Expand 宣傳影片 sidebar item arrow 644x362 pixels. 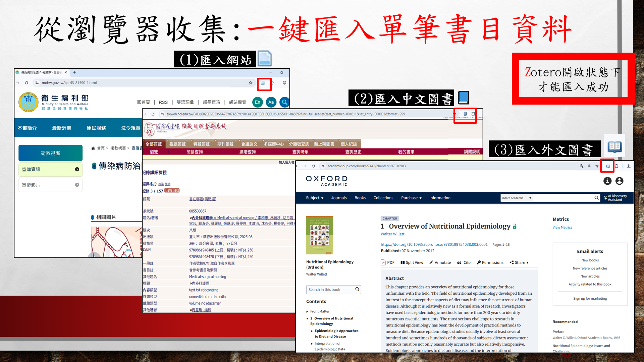pyautogui.click(x=77, y=185)
